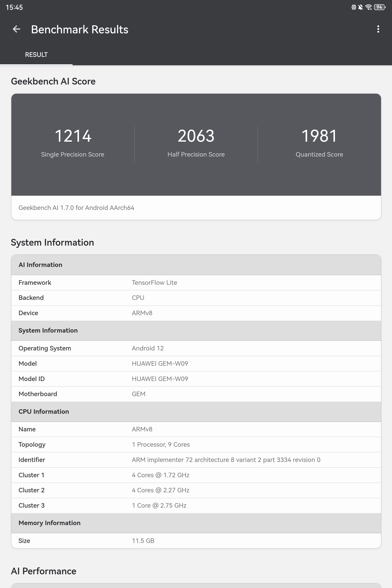The width and height of the screenshot is (392, 588).
Task: Select HUAWEI GEM-W09 in Model row
Action: point(160,364)
